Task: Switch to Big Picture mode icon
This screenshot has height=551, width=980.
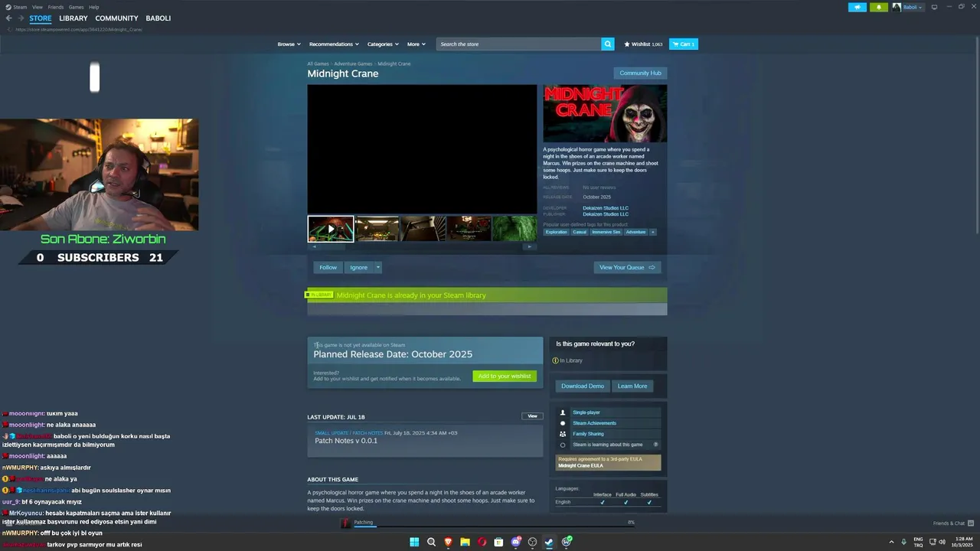Action: 934,7
